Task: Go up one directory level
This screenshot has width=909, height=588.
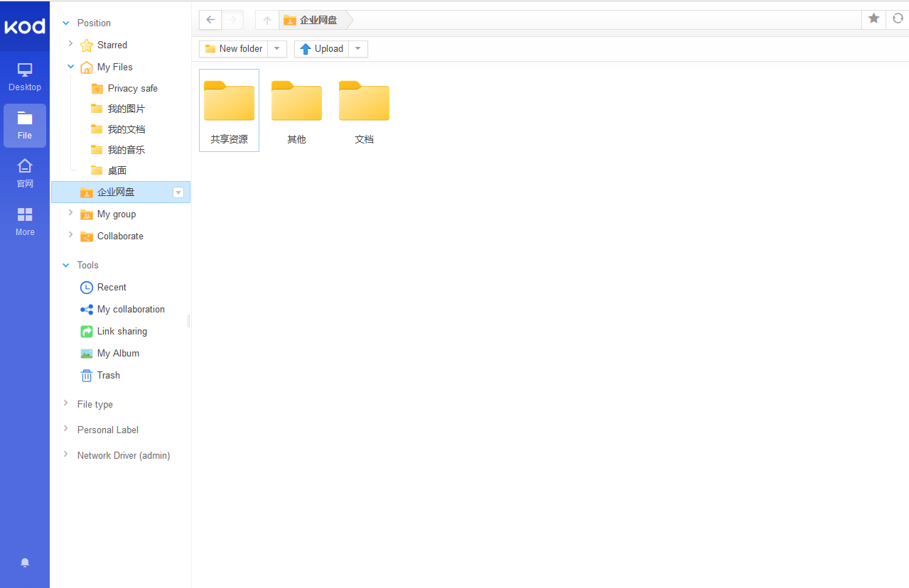Action: pos(267,20)
